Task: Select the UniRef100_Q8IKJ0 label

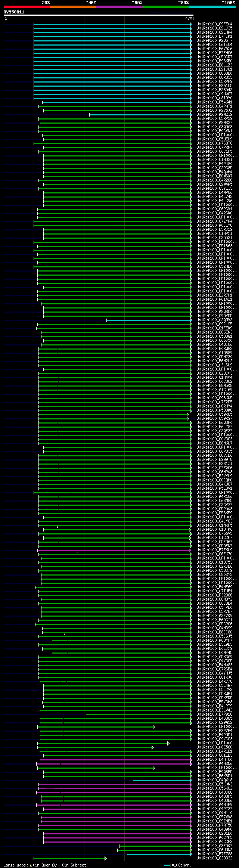Action: click(x=214, y=678)
